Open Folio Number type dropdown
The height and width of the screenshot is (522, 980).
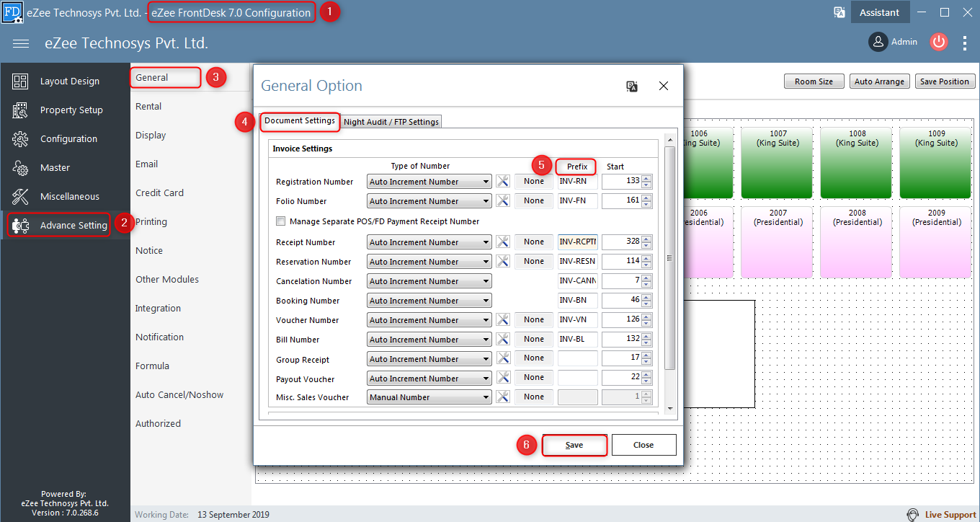click(x=429, y=201)
